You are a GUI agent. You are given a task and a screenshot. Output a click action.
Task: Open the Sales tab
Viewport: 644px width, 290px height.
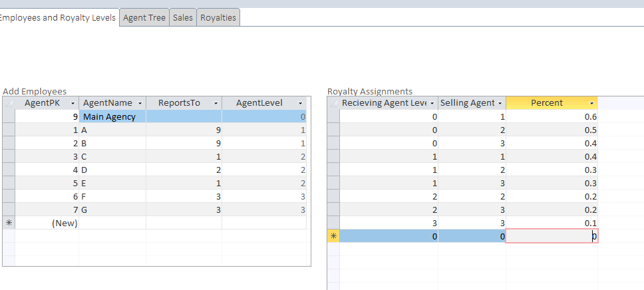tap(182, 18)
